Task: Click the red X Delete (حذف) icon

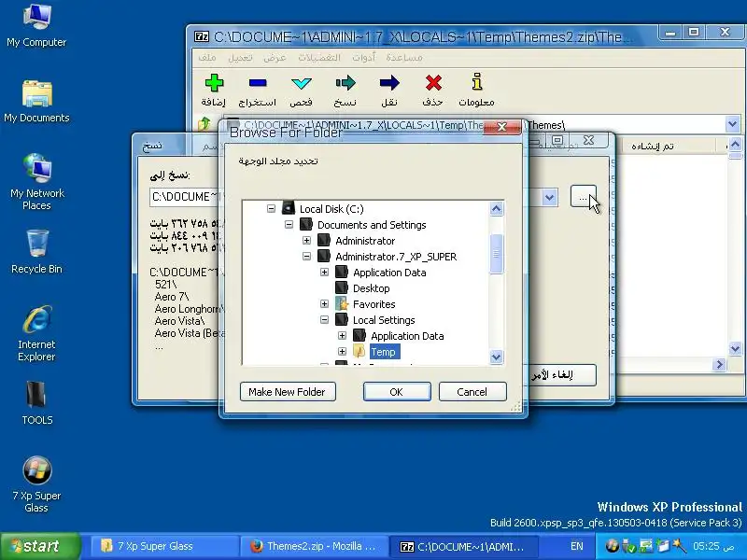Action: point(433,83)
